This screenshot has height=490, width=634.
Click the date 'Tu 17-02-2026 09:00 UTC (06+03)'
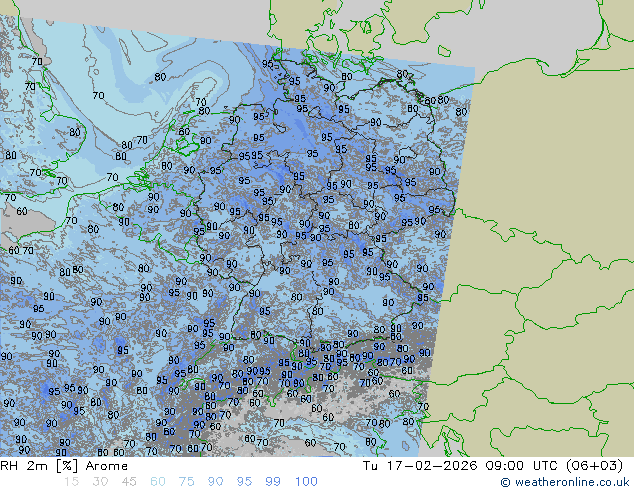[x=493, y=466]
